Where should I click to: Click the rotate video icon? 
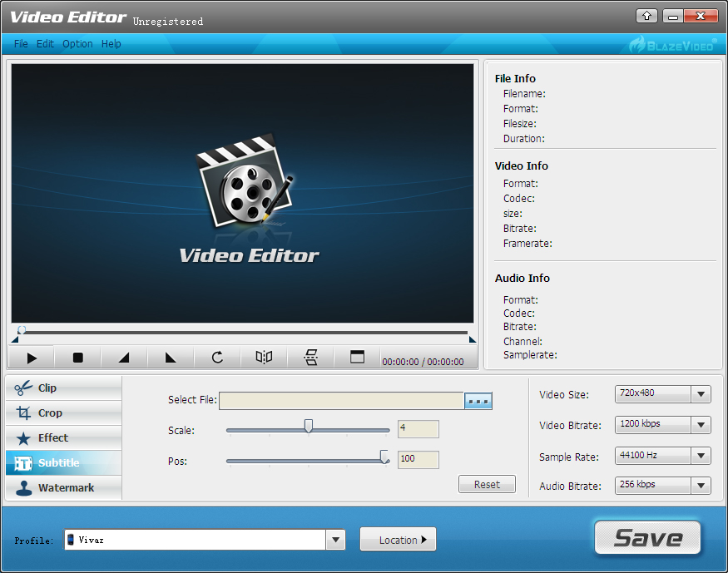point(217,358)
